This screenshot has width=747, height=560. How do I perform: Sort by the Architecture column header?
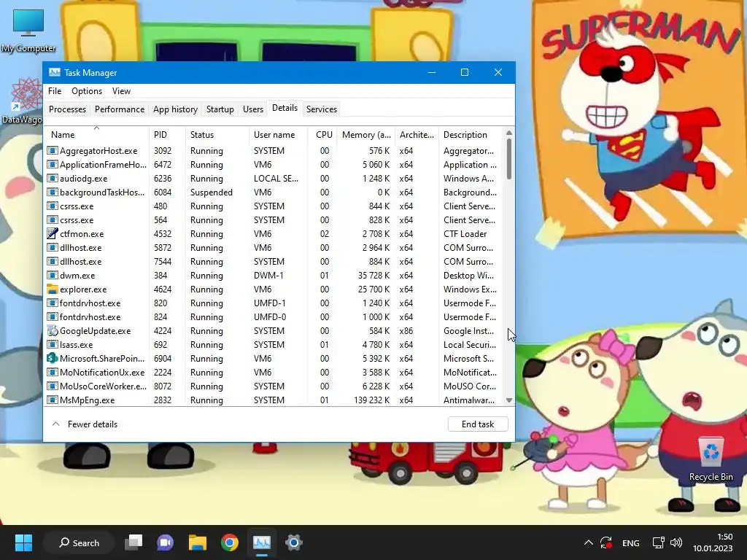[x=417, y=135]
